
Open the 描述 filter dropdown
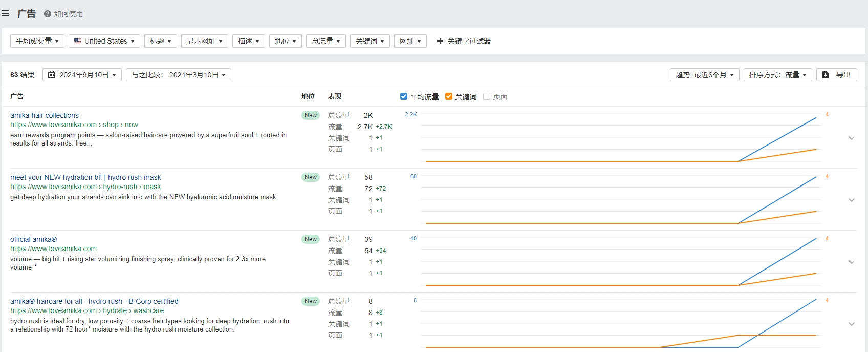coord(249,41)
